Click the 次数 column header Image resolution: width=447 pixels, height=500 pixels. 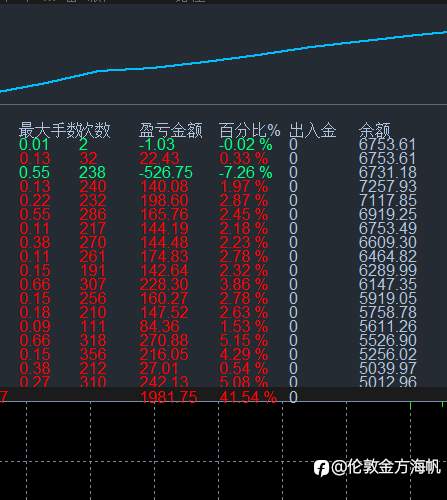click(94, 130)
